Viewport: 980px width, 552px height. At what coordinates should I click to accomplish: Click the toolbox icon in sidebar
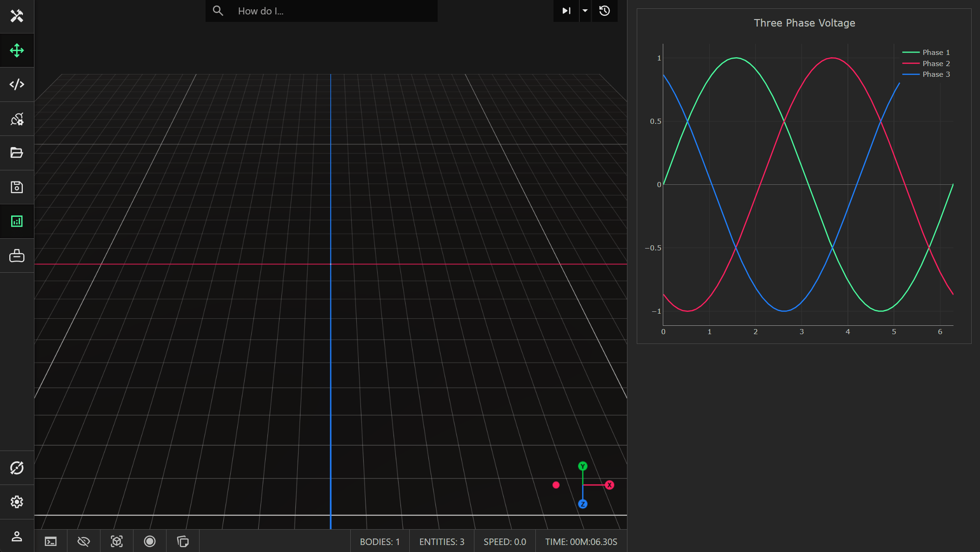pos(17,256)
